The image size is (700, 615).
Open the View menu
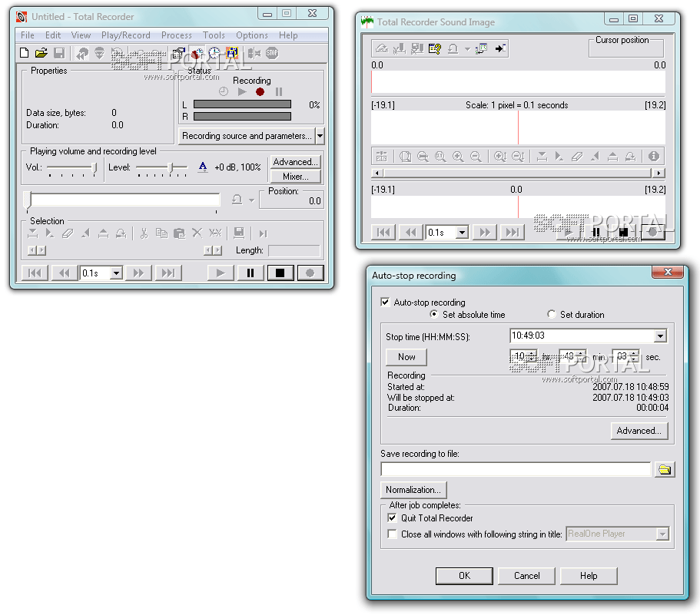click(x=81, y=35)
